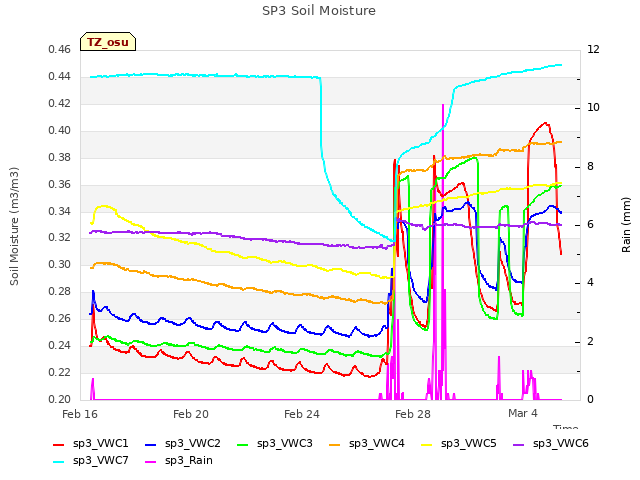Image resolution: width=640 pixels, height=480 pixels.
Task: Toggle sp3_VWC5 series in legend
Action: coord(459,444)
